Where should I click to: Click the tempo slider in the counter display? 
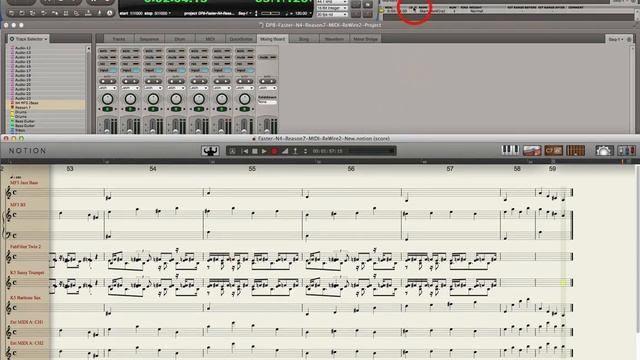pos(271,13)
